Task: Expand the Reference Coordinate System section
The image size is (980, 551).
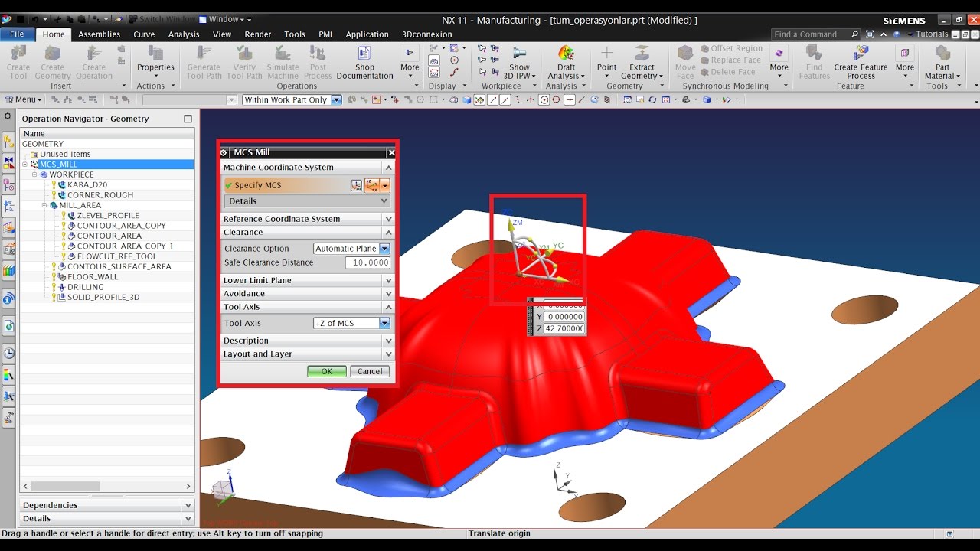Action: pos(308,219)
